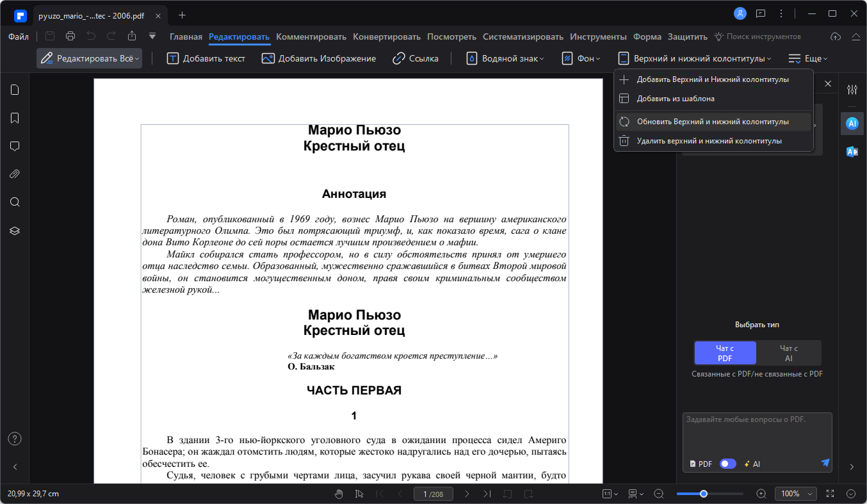Click the AI question input field
867x504 pixels.
(757, 434)
